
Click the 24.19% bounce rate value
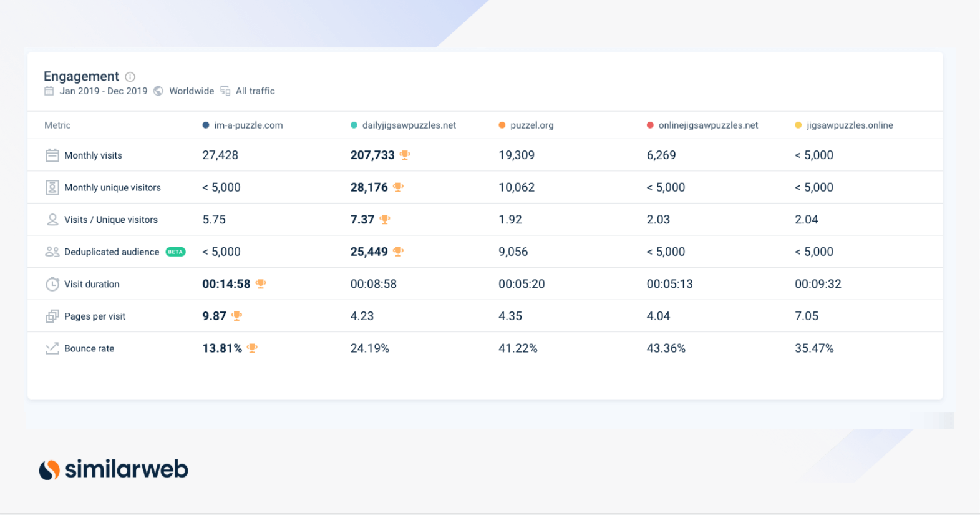[370, 348]
